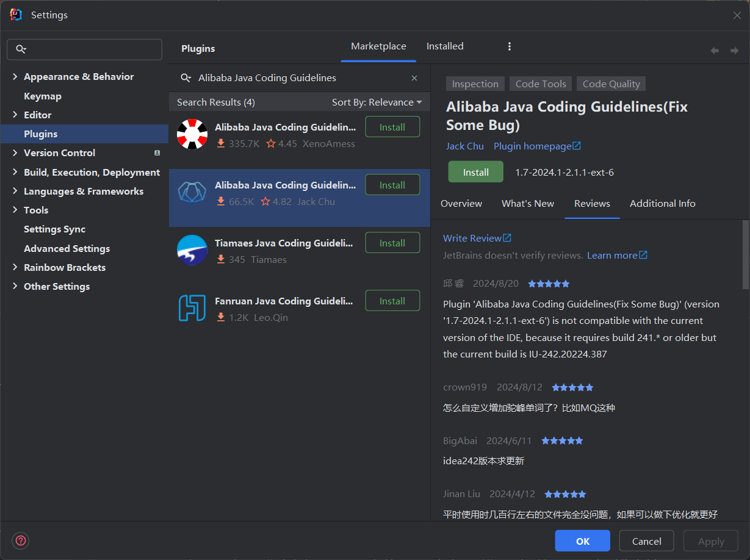The height and width of the screenshot is (560, 750).
Task: Select the Reviews tab
Action: click(592, 204)
